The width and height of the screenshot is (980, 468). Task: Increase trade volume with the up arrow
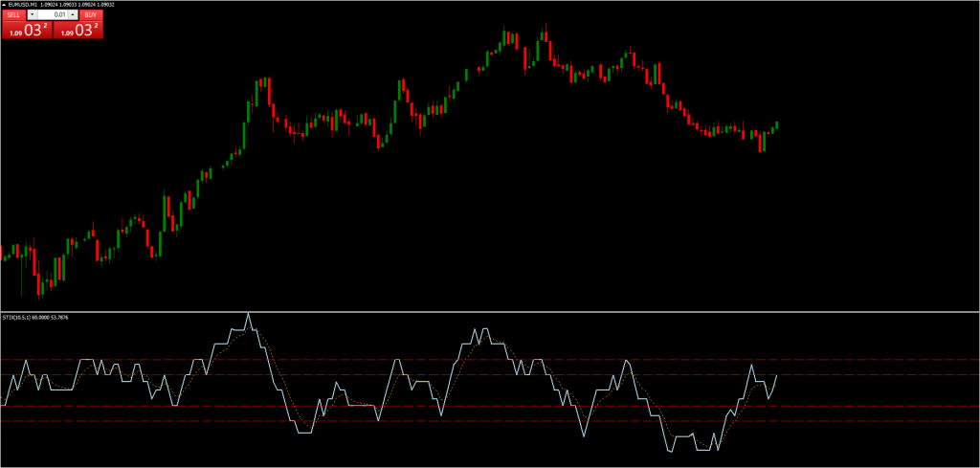(73, 15)
